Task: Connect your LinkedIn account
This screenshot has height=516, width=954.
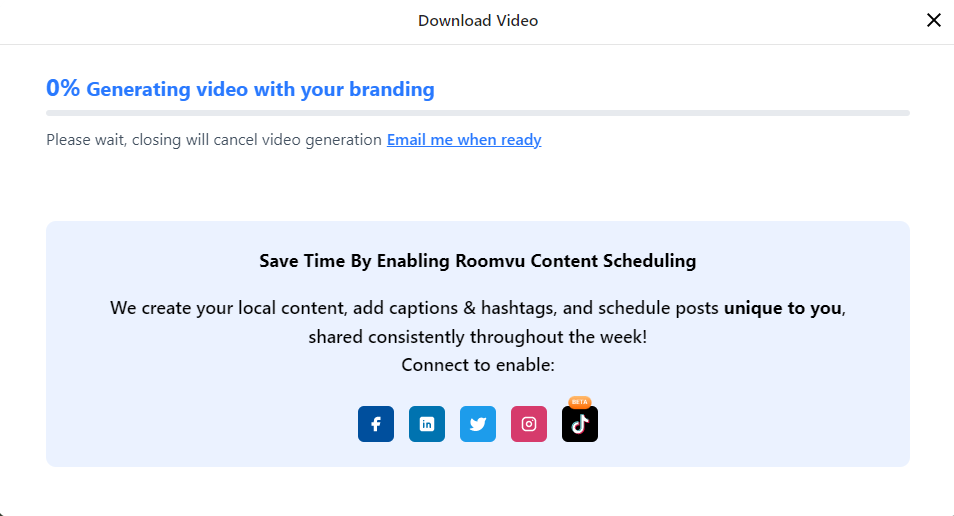Action: coord(427,424)
